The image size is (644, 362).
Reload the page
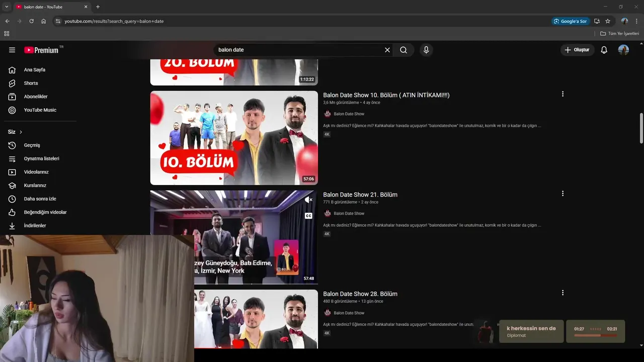pos(31,21)
